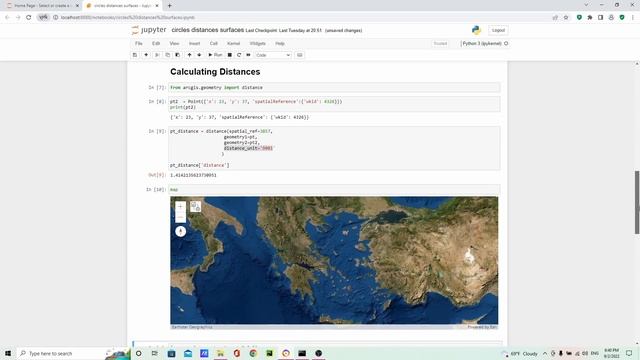640x360 pixels.
Task: Run the selected notebook cell
Action: [x=215, y=55]
